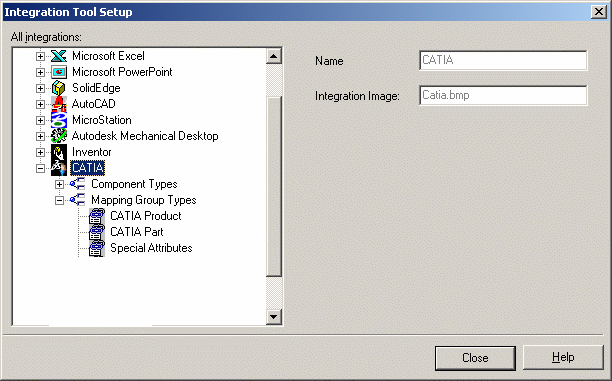Click the tree vertical scrollbar thumb
The image size is (612, 381).
pyautogui.click(x=274, y=186)
